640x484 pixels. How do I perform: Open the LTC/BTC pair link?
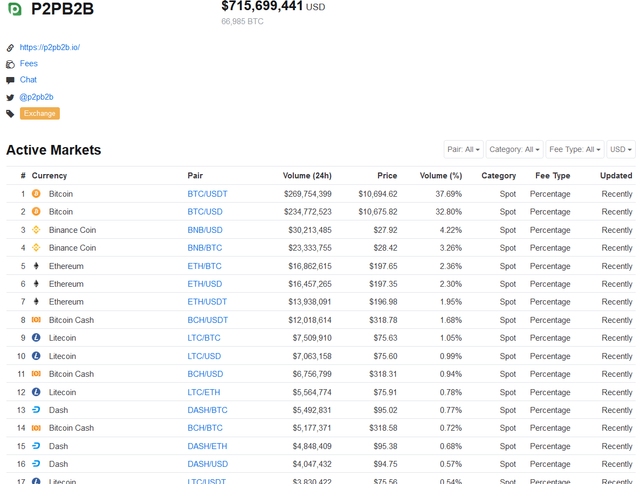(204, 338)
